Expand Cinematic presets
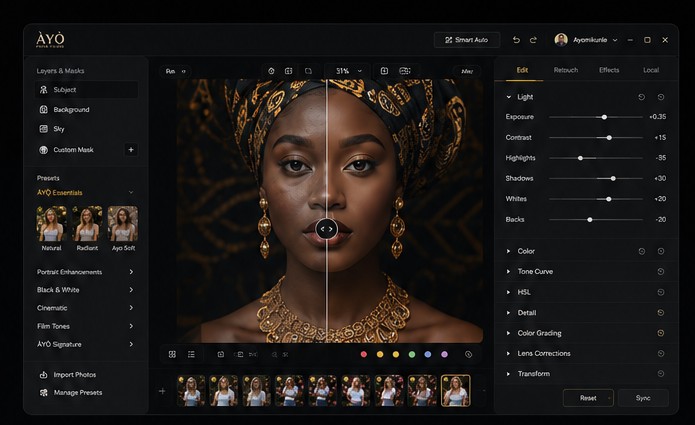The width and height of the screenshot is (695, 425). [x=86, y=308]
